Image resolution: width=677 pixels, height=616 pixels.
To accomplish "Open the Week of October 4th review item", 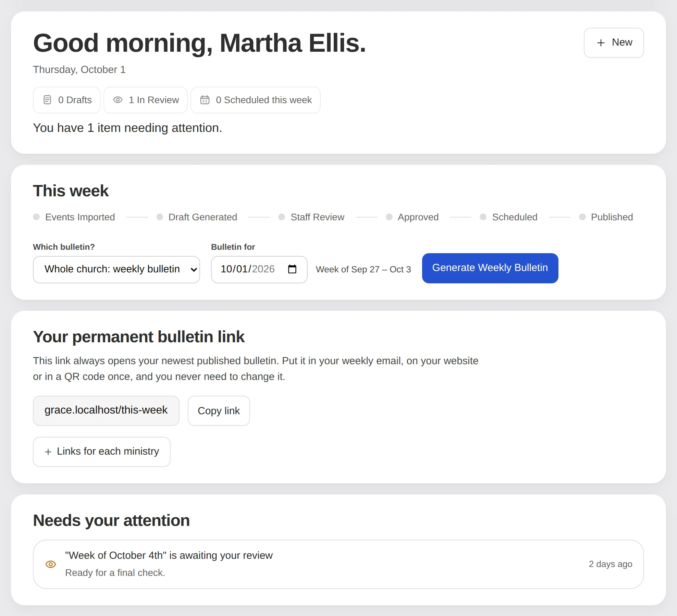I will pyautogui.click(x=338, y=564).
